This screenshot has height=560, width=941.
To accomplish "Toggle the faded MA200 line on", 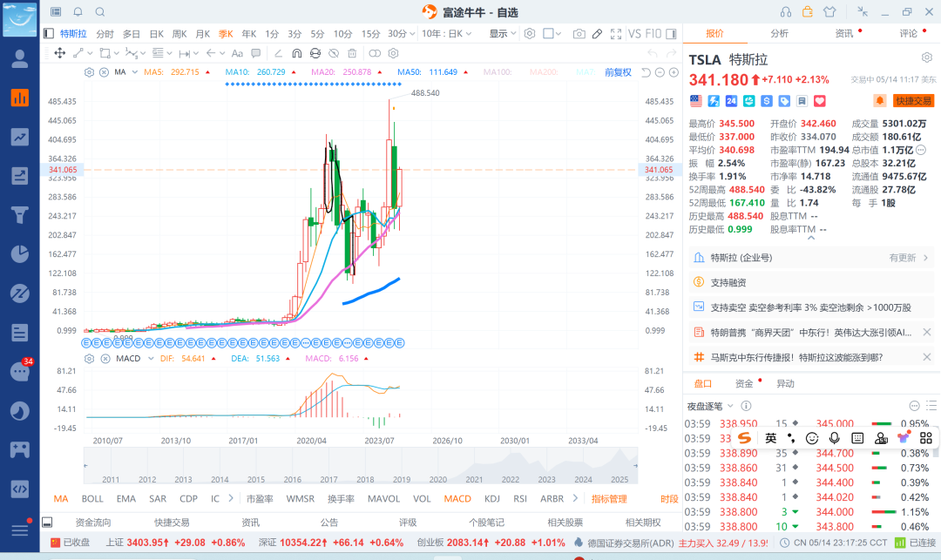I will tap(543, 72).
